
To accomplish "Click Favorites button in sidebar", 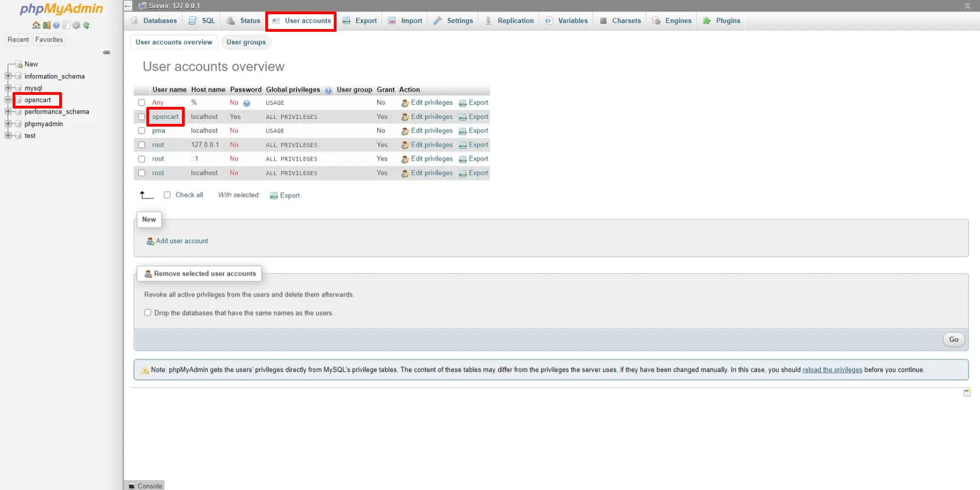I will click(x=49, y=39).
